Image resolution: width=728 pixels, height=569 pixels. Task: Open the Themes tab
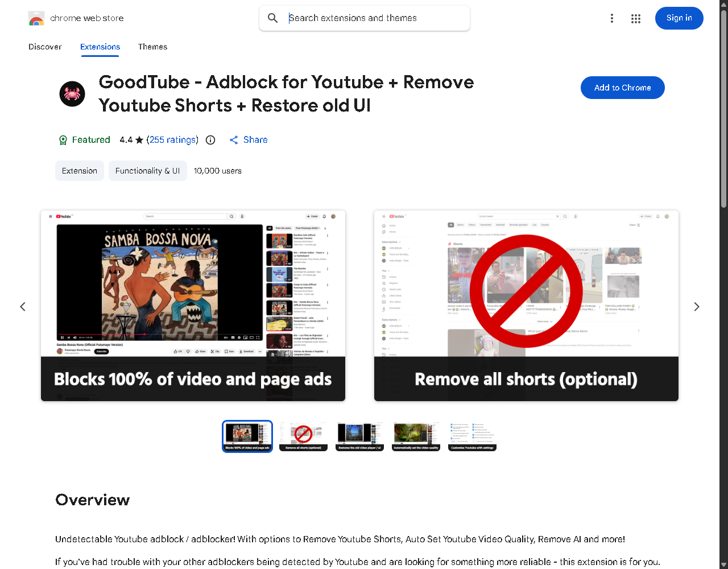point(152,47)
